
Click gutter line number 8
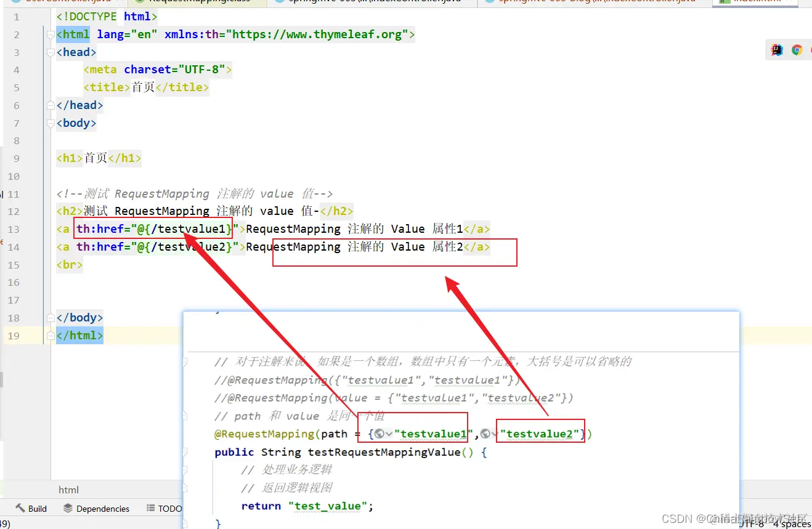16,140
